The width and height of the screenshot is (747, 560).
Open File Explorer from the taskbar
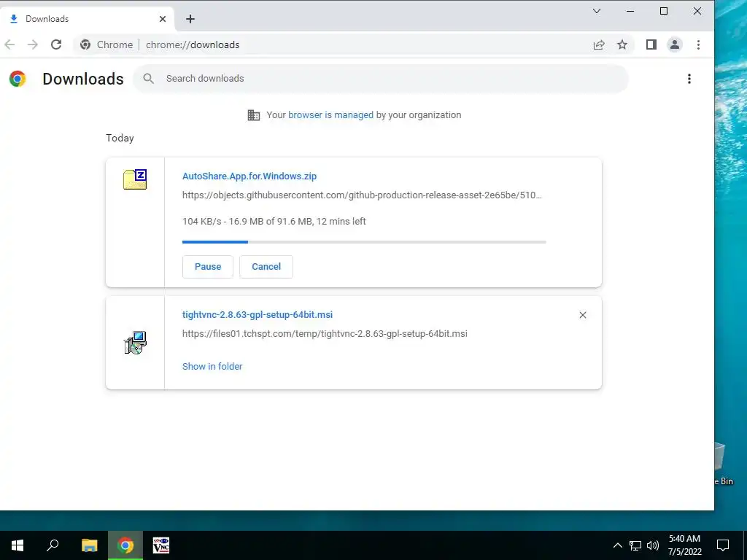coord(89,545)
